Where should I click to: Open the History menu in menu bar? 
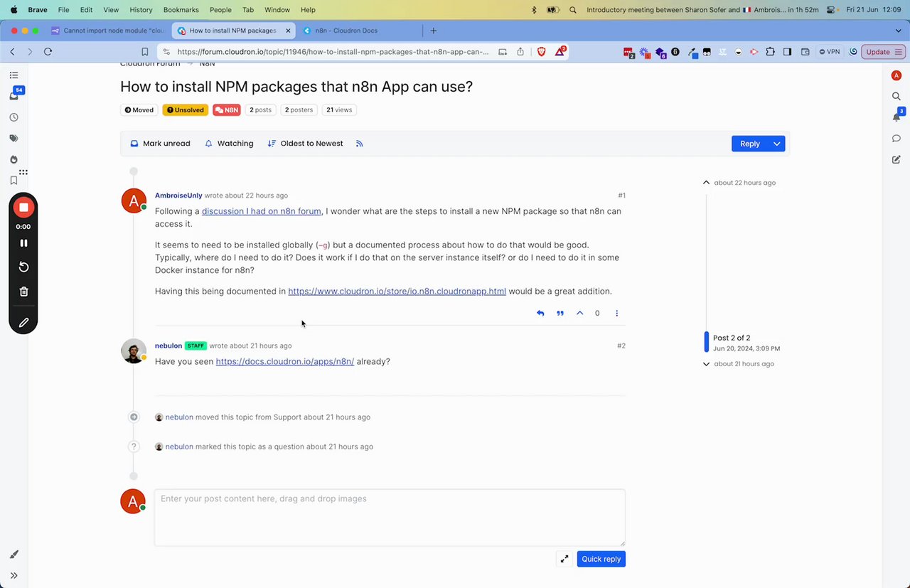pos(141,10)
